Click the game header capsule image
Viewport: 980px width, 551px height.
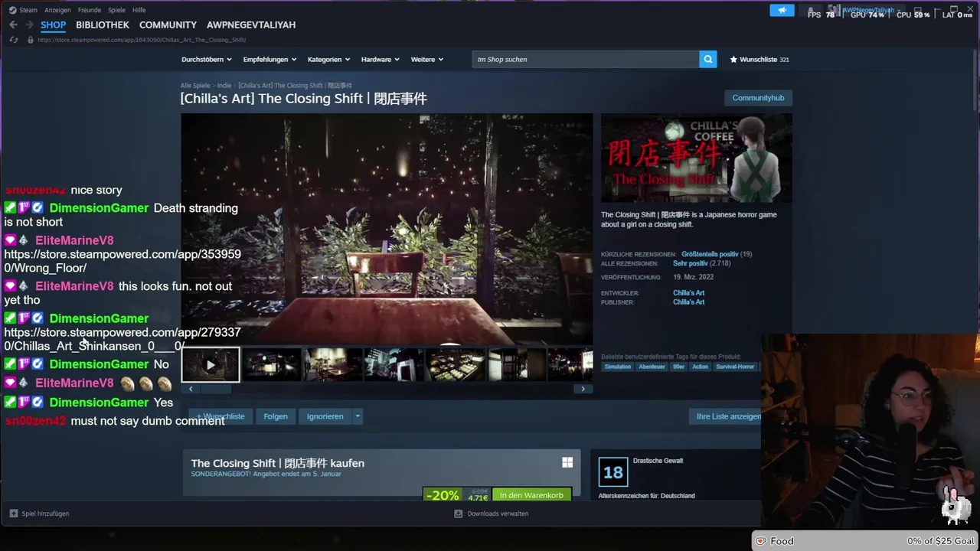(x=697, y=158)
